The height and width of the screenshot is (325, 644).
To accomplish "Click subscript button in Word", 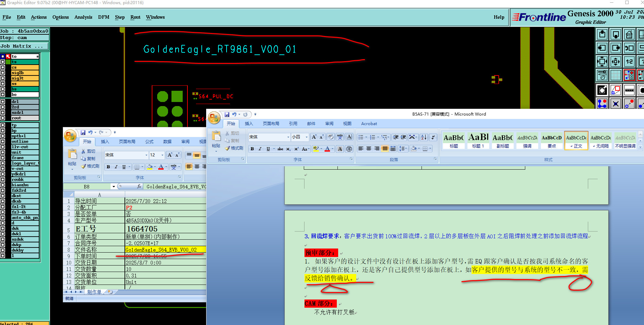I will tap(288, 149).
